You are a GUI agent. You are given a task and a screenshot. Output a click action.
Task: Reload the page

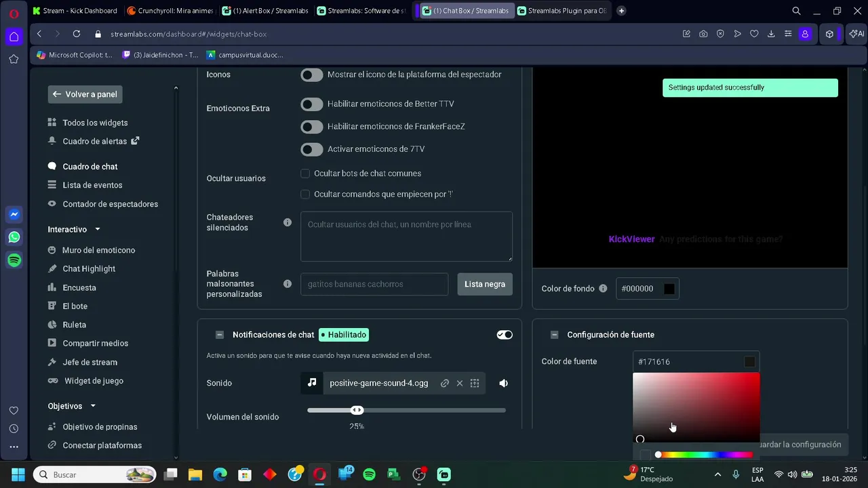tap(77, 34)
